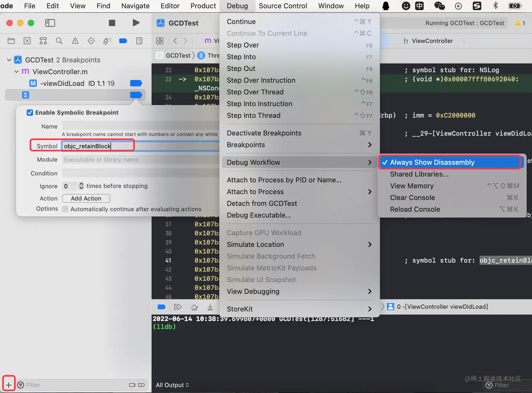
Task: Toggle breakpoints activation in debug bar
Action: pos(161,307)
